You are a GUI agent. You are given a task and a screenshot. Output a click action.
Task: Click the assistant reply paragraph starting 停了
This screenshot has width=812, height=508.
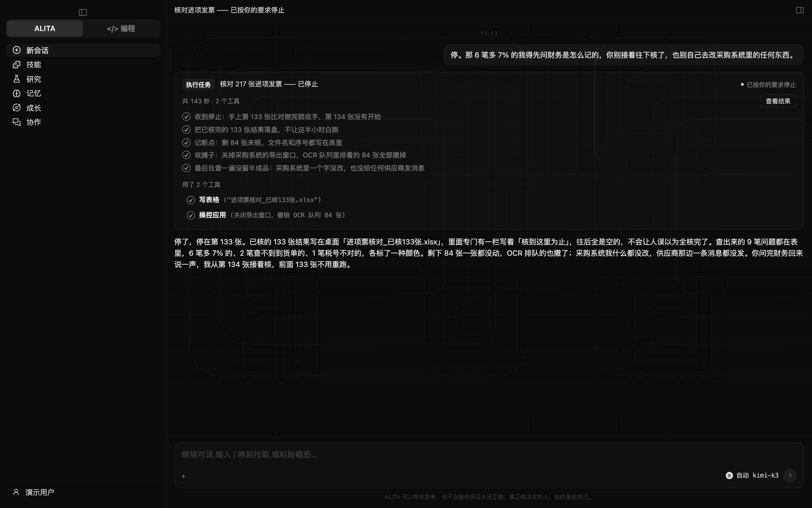(x=489, y=253)
